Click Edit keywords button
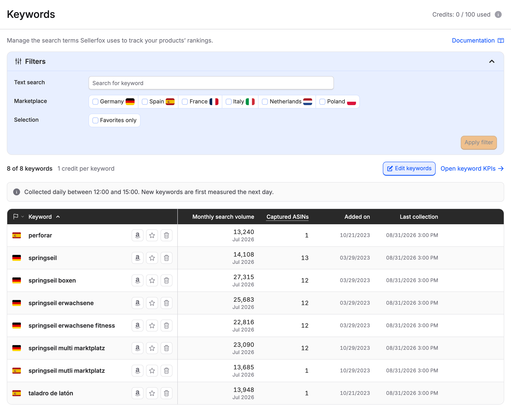Image resolution: width=511 pixels, height=420 pixels. point(409,168)
